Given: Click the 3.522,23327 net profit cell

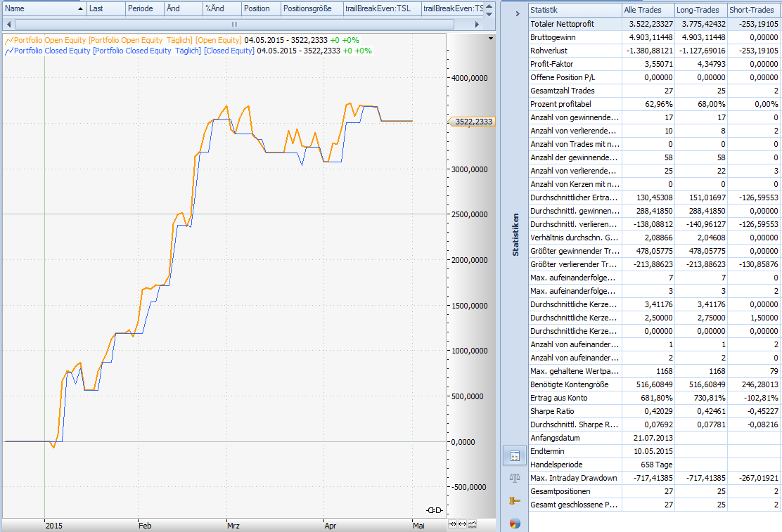Looking at the screenshot, I should point(648,24).
